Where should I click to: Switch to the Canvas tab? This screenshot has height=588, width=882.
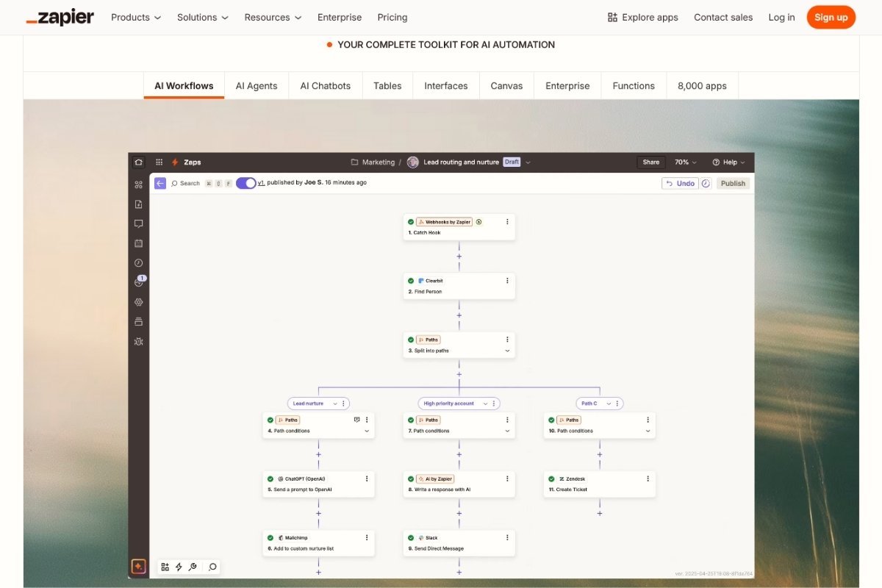point(506,86)
